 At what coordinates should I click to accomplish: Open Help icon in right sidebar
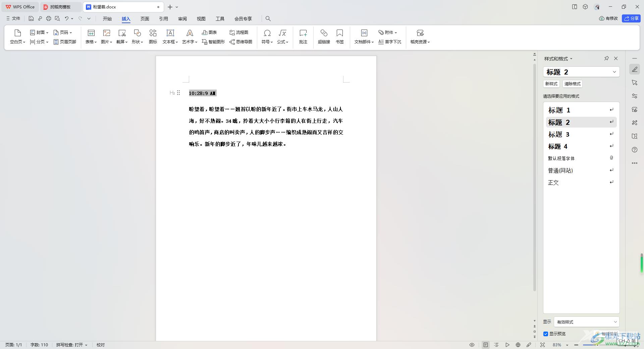click(635, 150)
